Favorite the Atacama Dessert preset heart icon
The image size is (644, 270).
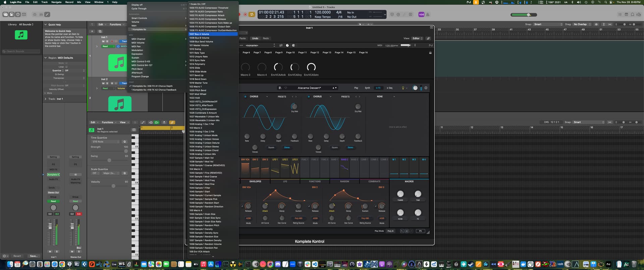pos(286,88)
